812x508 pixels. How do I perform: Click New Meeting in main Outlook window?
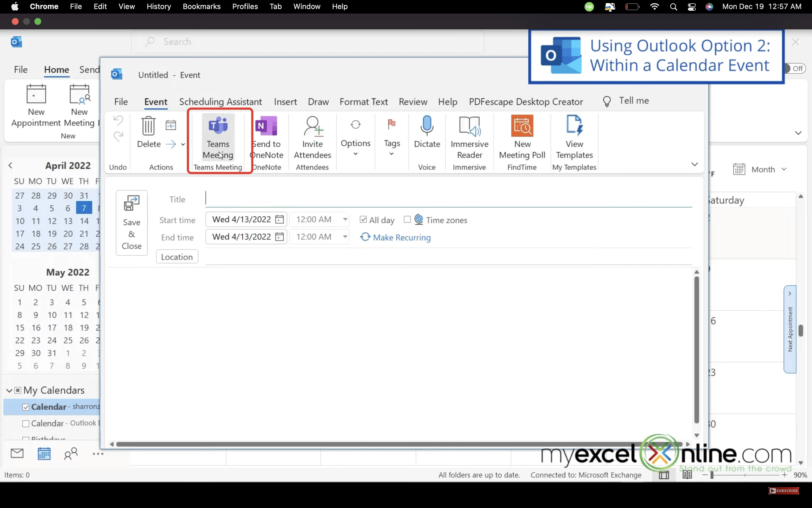[x=79, y=106]
